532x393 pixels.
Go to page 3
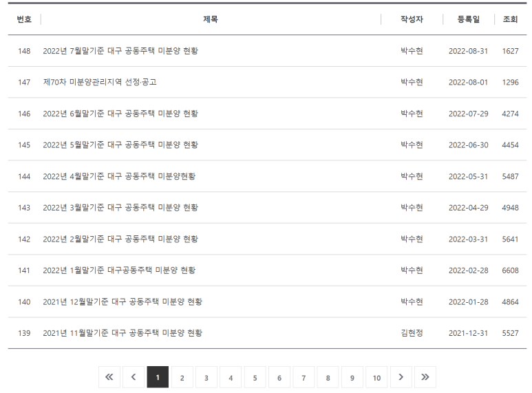pos(206,377)
